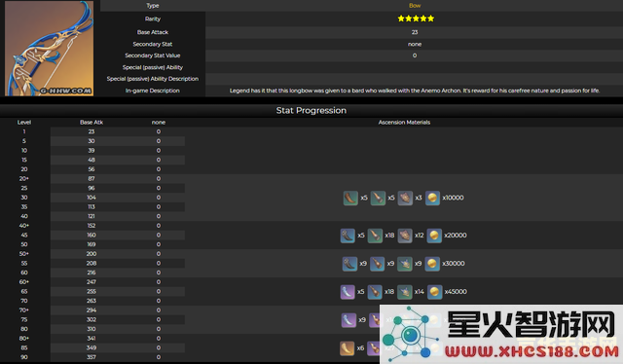The height and width of the screenshot is (364, 623).
Task: Select the golden mask icon marked x14
Action: pyautogui.click(x=405, y=292)
